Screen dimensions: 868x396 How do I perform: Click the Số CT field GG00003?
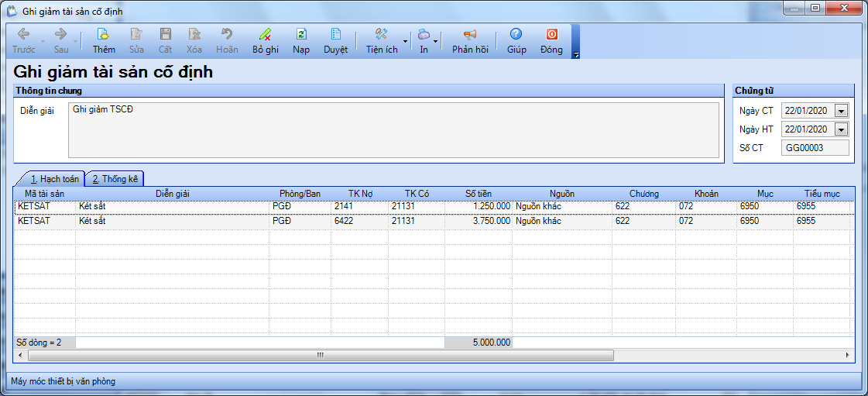coord(814,148)
